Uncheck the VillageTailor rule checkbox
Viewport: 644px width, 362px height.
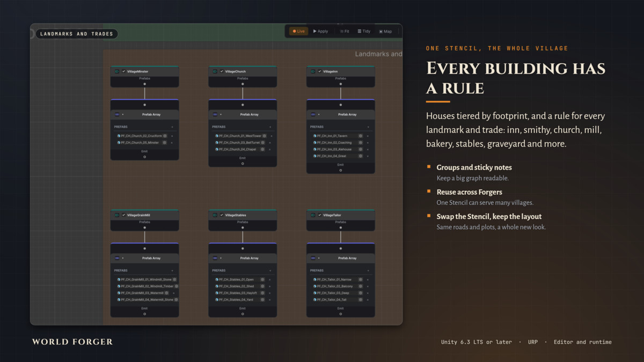point(320,215)
